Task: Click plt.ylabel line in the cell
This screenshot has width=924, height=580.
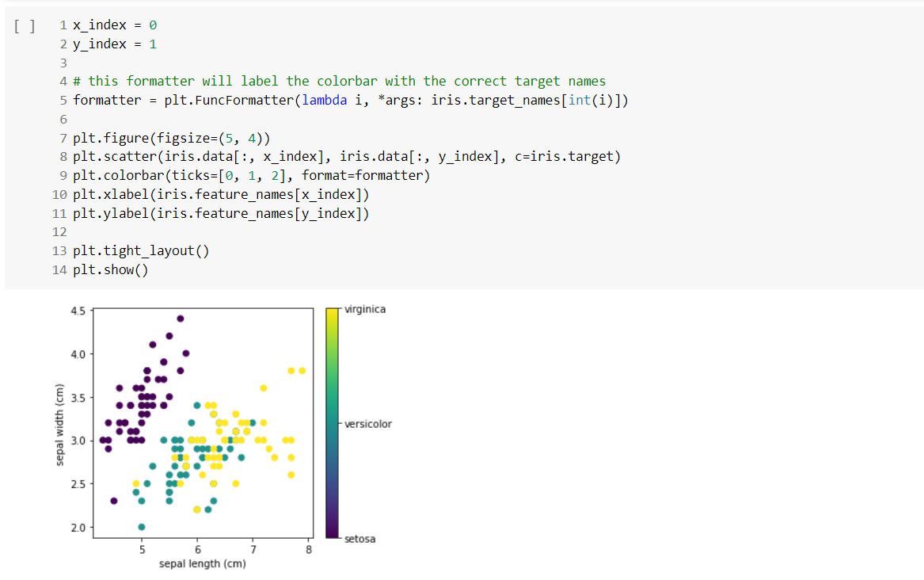Action: click(221, 213)
